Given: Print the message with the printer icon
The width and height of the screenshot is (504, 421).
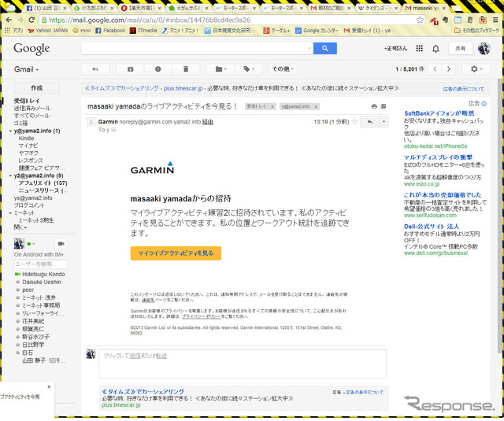Looking at the screenshot, I should 374,106.
